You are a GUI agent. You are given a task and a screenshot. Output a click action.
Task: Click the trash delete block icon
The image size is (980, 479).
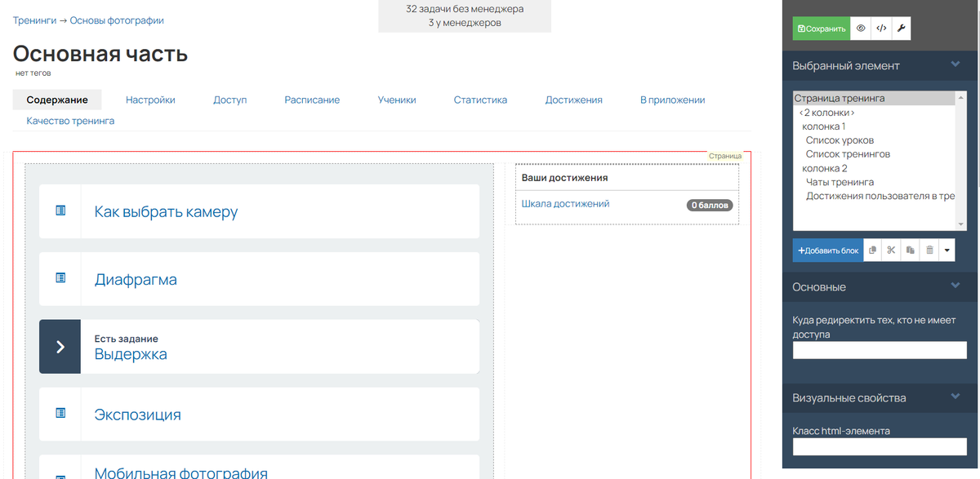(x=929, y=251)
